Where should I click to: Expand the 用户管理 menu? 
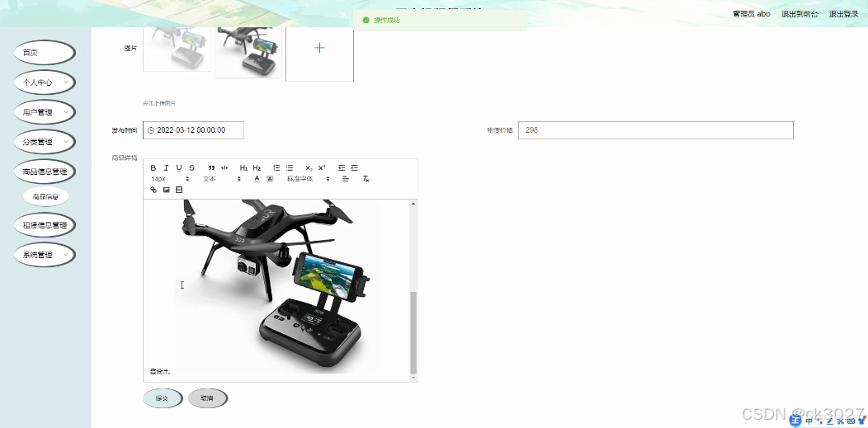click(x=45, y=112)
